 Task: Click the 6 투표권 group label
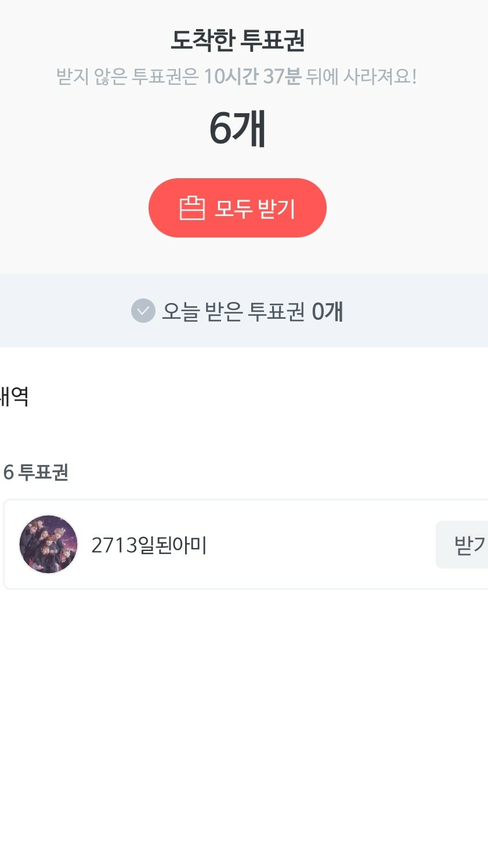tap(36, 472)
